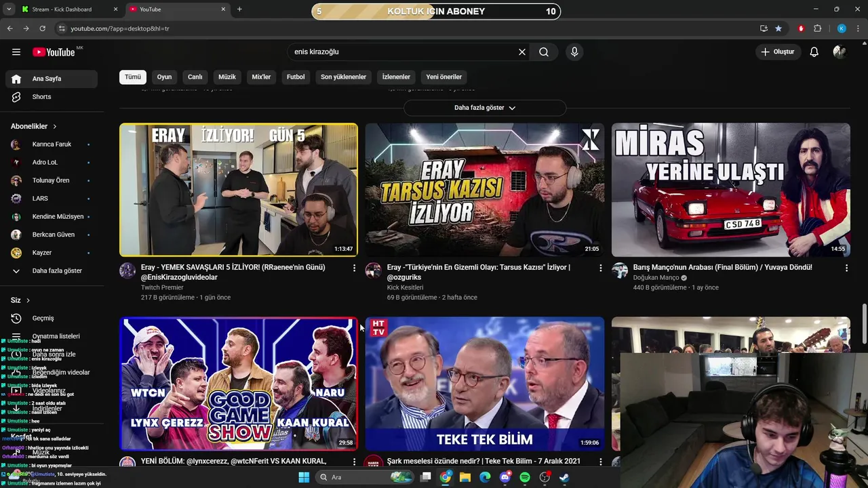
Task: Open Berkcan Güven subscription
Action: (52, 235)
